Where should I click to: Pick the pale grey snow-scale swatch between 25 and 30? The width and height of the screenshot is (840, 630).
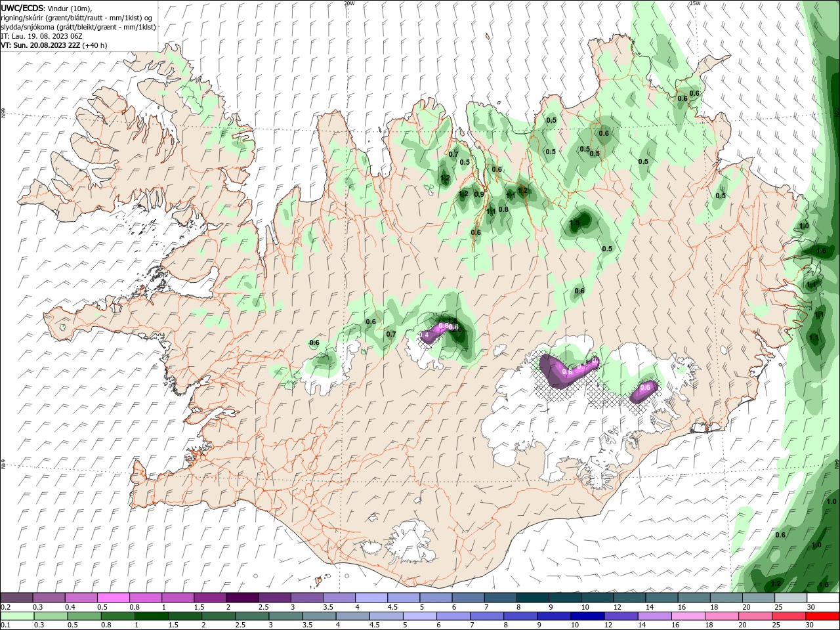point(790,598)
